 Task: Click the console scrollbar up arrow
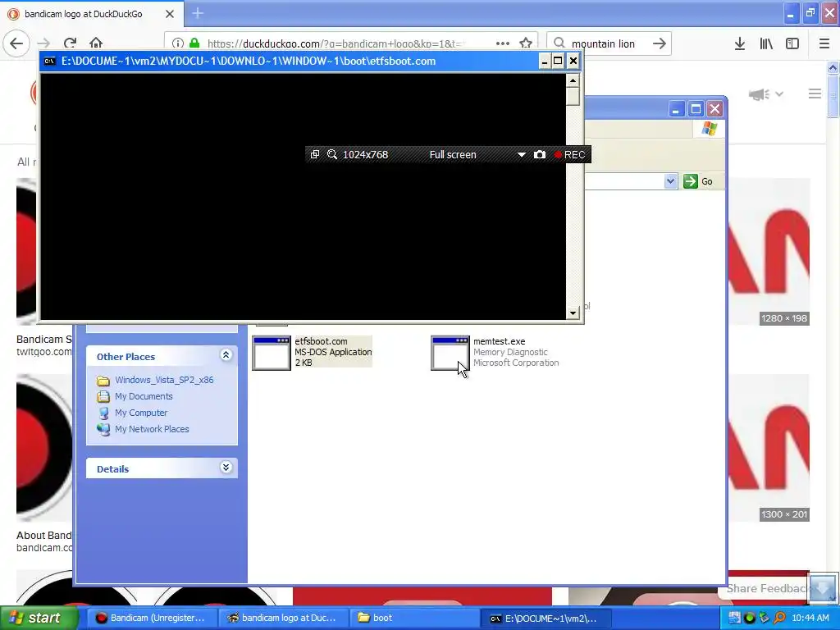coord(573,81)
